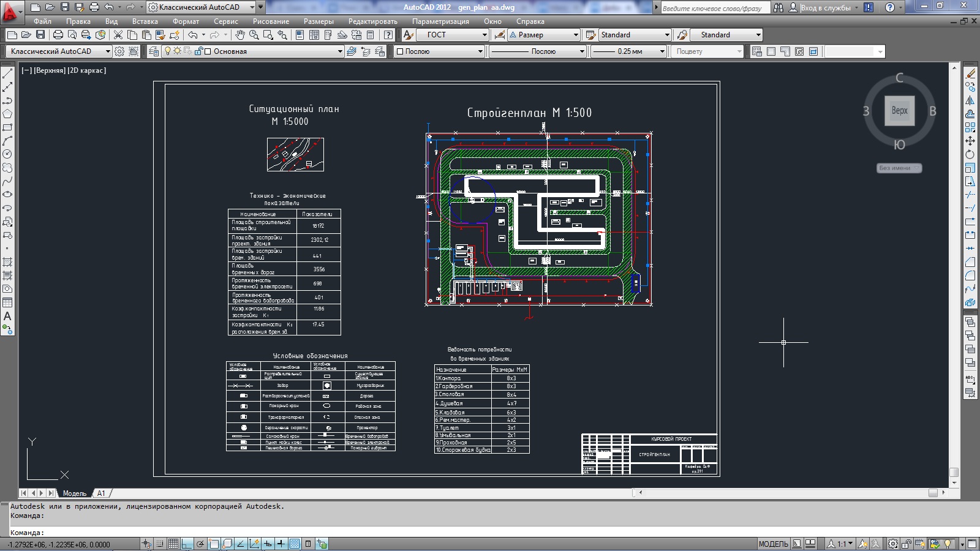The width and height of the screenshot is (980, 551).
Task: Open Plot Preview in the Standard toolbar
Action: [72, 35]
